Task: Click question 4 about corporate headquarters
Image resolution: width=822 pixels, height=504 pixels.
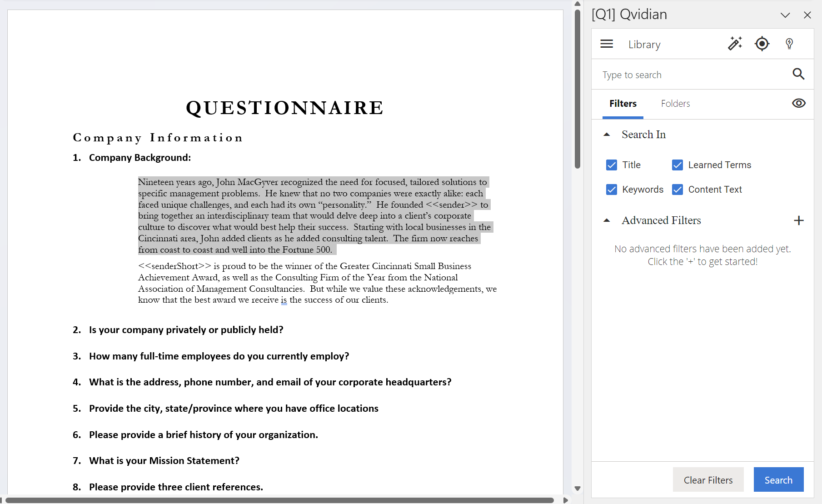Action: click(x=270, y=382)
